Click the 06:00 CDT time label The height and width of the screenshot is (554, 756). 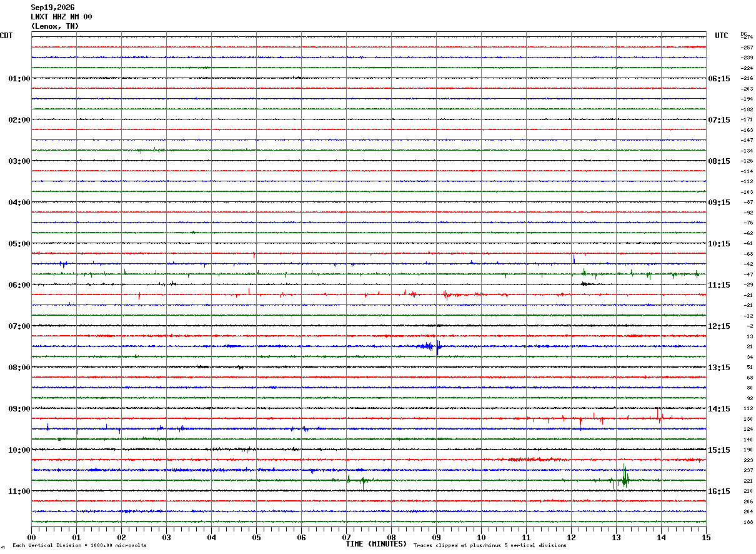[x=19, y=285]
